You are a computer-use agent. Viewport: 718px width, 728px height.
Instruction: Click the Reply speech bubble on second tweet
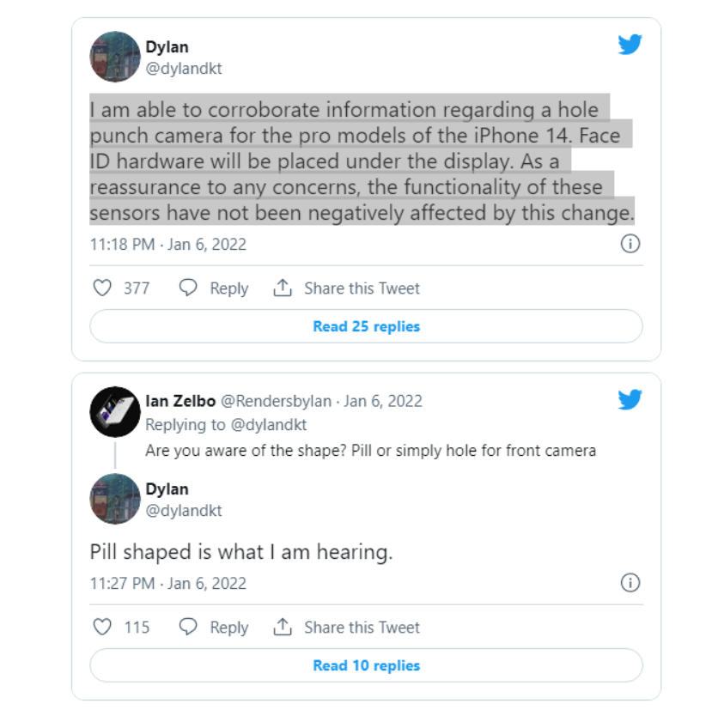pos(188,628)
